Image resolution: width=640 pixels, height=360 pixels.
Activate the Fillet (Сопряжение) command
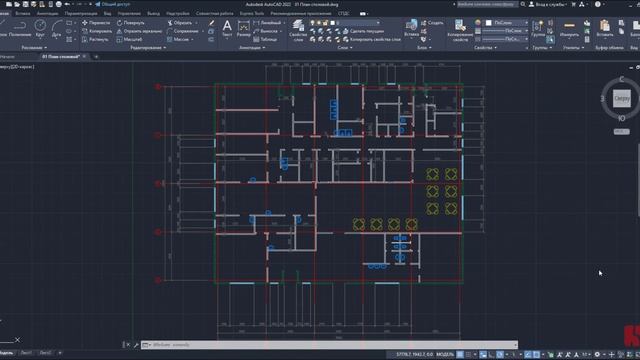(182, 31)
